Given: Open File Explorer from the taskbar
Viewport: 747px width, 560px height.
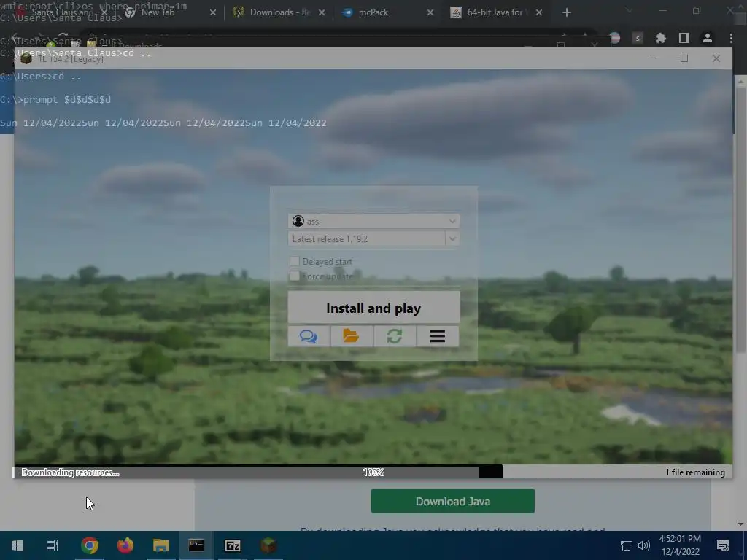Looking at the screenshot, I should tap(161, 545).
